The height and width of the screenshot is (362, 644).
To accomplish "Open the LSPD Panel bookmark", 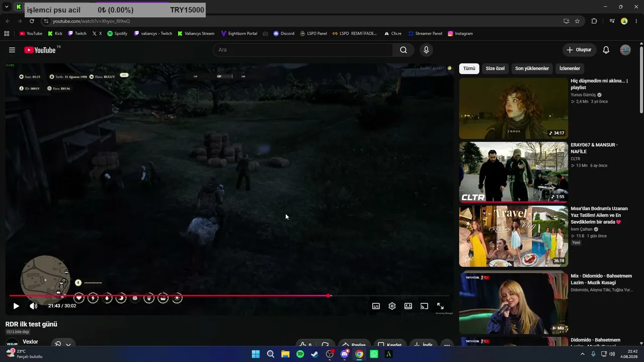I will pyautogui.click(x=313, y=34).
